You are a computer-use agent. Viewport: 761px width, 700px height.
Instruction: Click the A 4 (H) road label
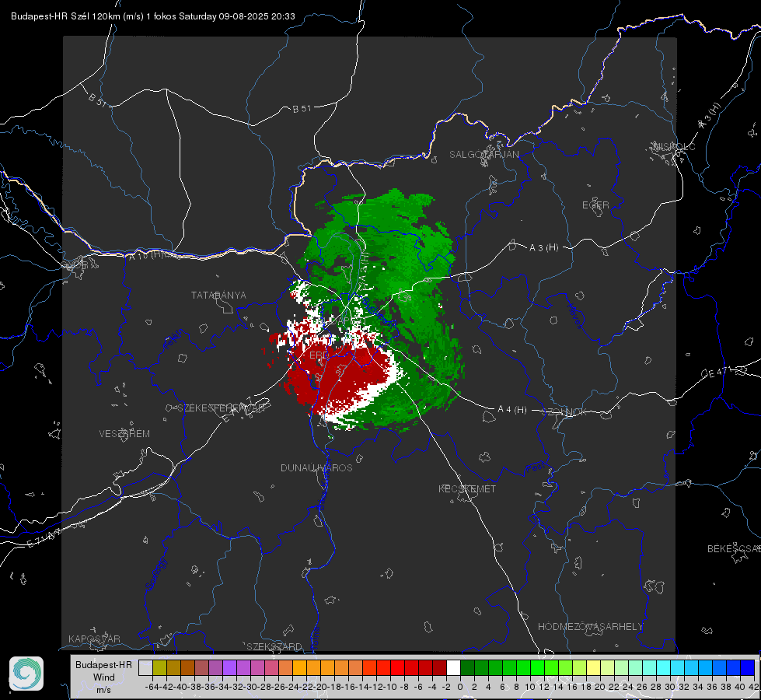point(512,410)
